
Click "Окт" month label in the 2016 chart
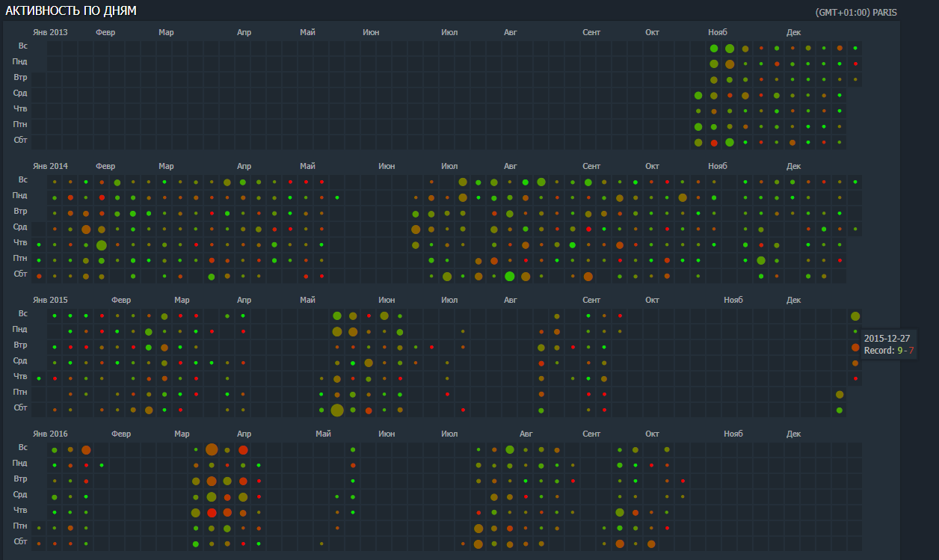[653, 434]
